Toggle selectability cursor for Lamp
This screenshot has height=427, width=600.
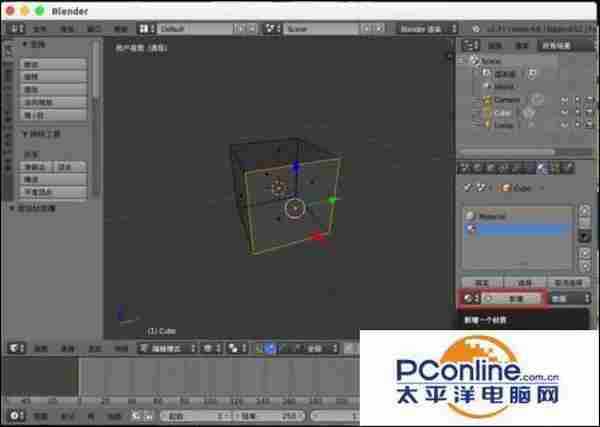(577, 125)
